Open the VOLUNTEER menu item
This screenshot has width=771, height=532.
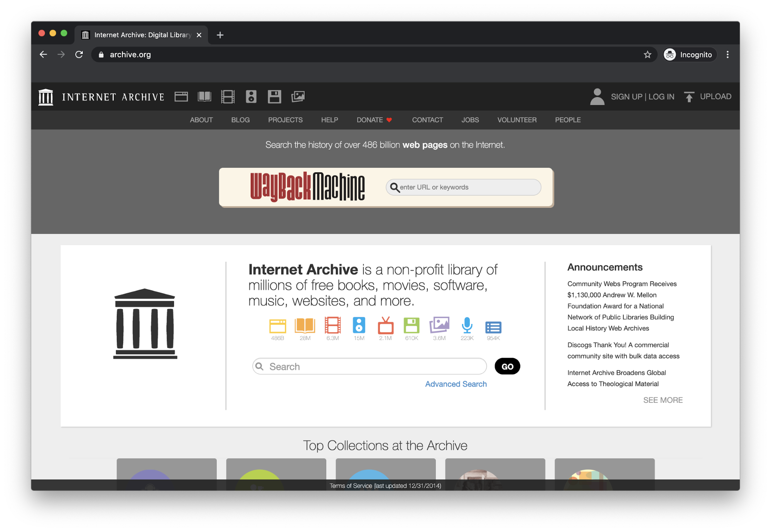click(x=517, y=120)
